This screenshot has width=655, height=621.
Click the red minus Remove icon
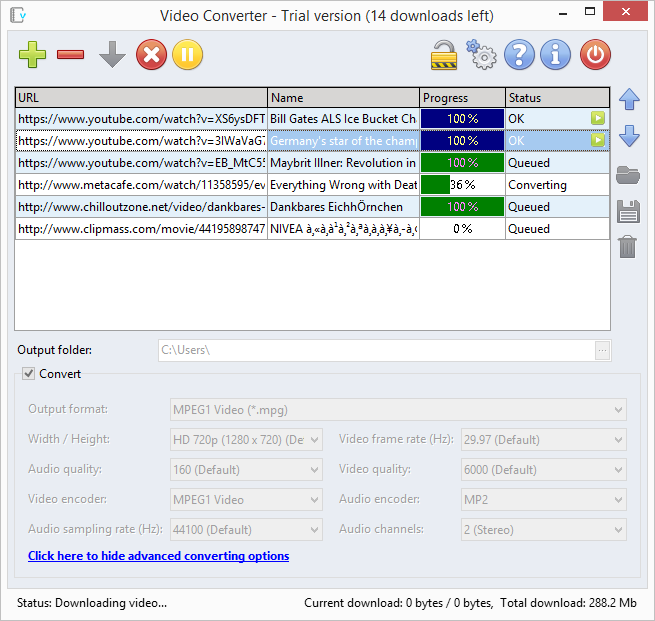click(x=71, y=54)
